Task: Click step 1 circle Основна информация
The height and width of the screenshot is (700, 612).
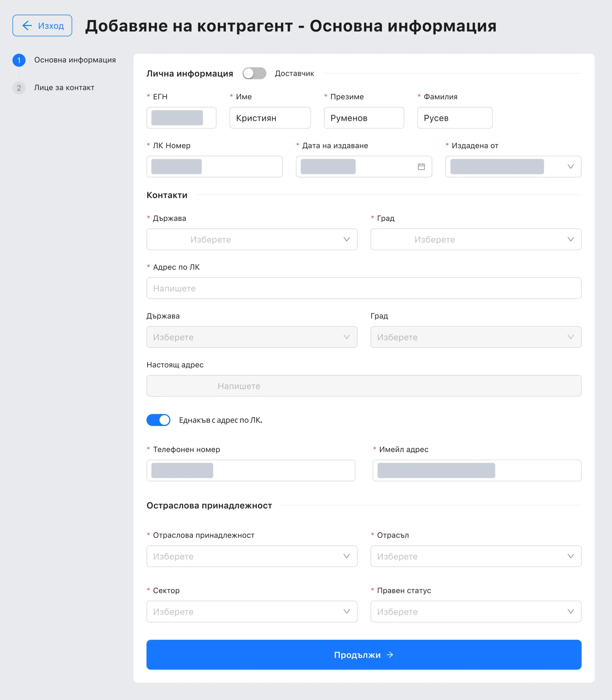Action: click(19, 60)
